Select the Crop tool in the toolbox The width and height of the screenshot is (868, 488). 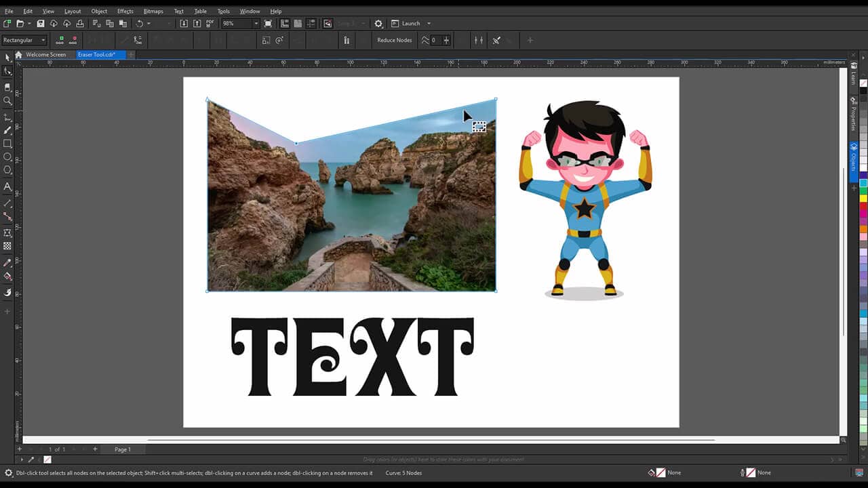(7, 87)
